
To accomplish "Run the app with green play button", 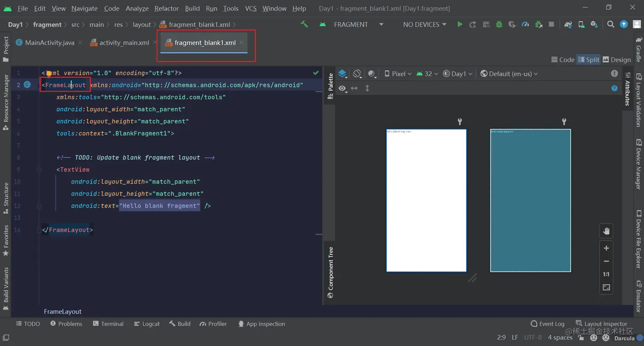I will pos(460,24).
